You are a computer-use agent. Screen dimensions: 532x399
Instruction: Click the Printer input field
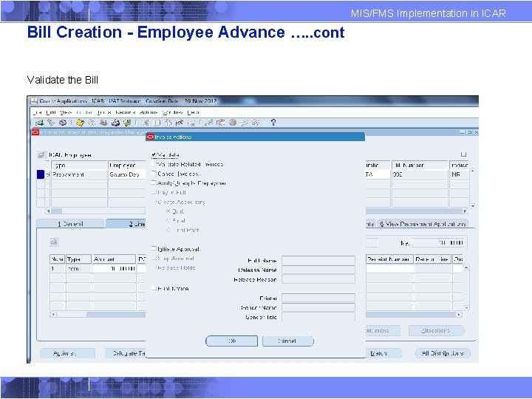(318, 298)
